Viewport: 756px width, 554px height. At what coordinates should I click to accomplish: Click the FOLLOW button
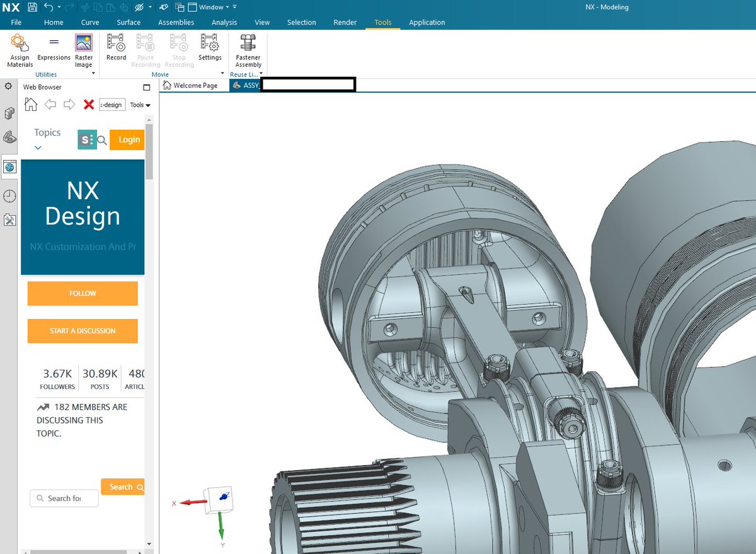(x=83, y=294)
